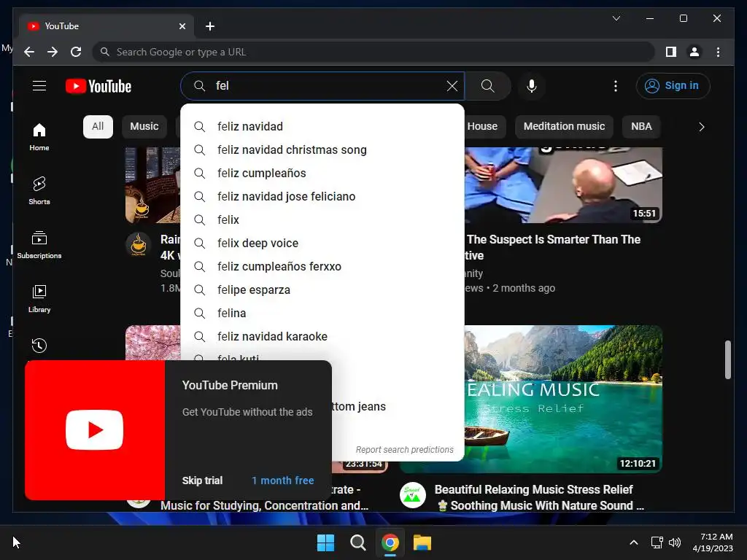
Task: Click the Sign in button
Action: coord(673,86)
